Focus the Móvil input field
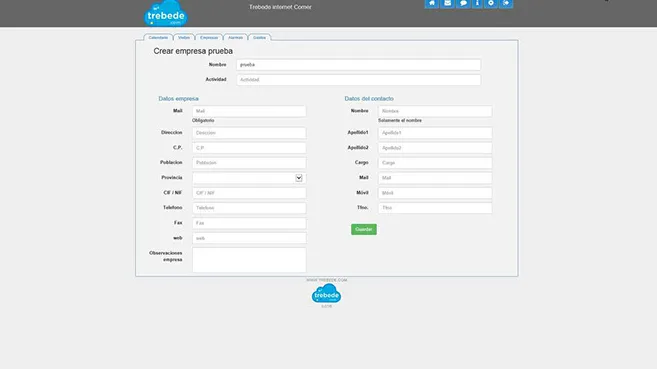Viewport: 657px width, 369px height. (x=435, y=193)
